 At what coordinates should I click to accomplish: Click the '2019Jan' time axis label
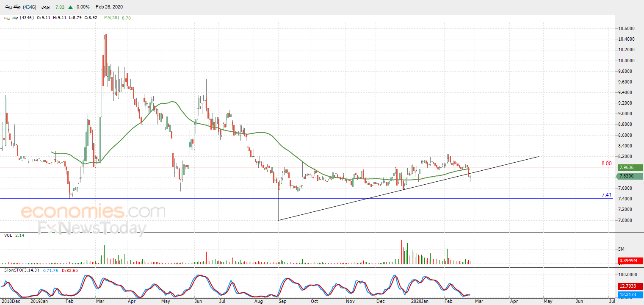tap(39, 302)
